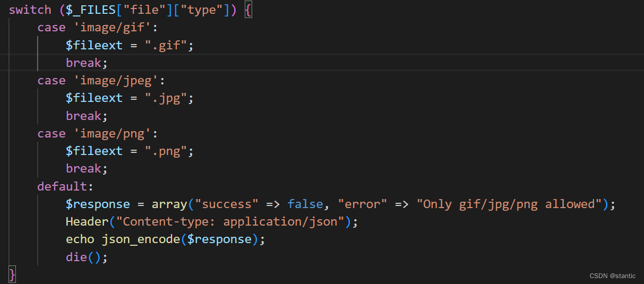This screenshot has height=284, width=644.
Task: Click the case keyword before 'image/gif'
Action: 51,28
